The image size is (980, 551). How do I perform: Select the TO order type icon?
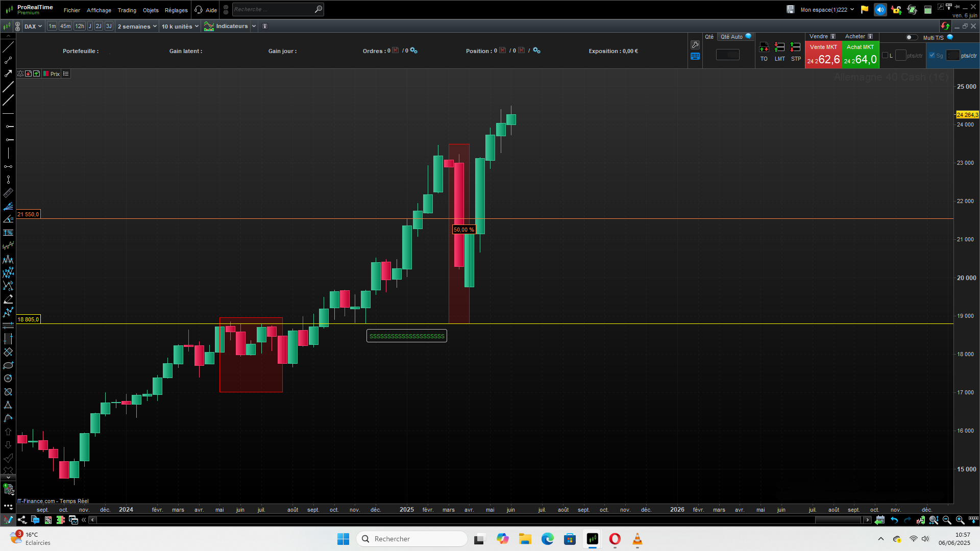pos(764,48)
